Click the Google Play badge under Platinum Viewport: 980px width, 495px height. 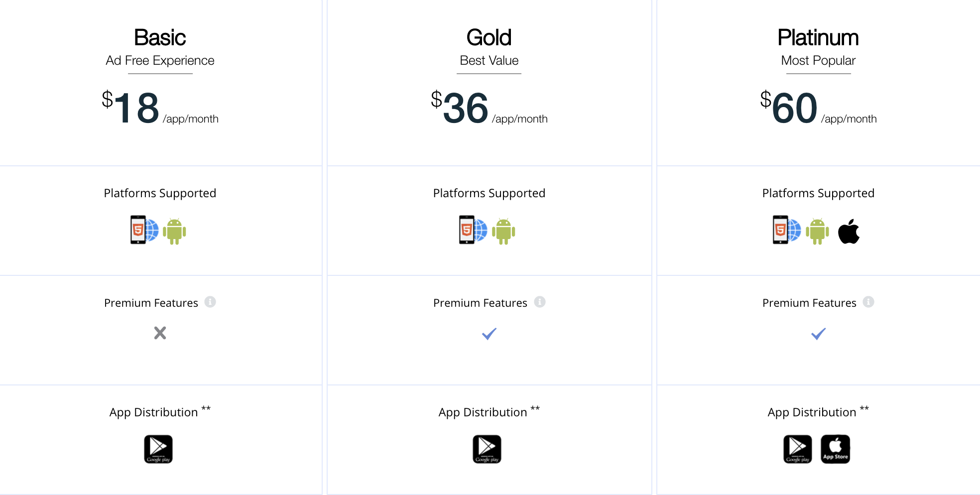[x=798, y=449]
